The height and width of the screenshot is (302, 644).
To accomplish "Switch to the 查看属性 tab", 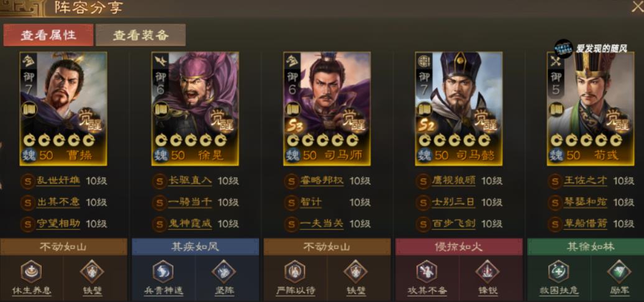I will tap(49, 35).
